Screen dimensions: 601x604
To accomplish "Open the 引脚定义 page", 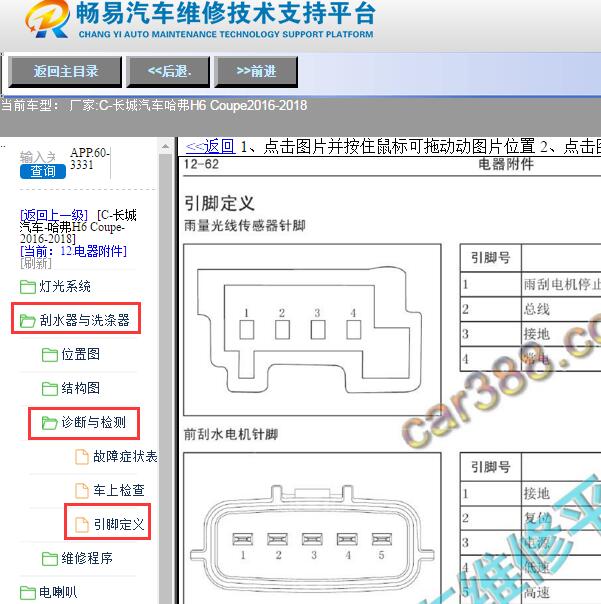I will tap(119, 524).
